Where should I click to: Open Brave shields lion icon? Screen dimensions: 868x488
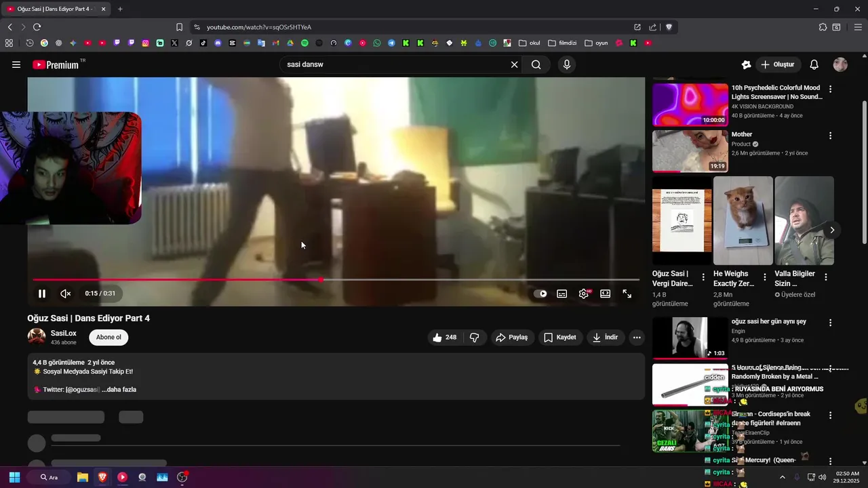(x=669, y=27)
